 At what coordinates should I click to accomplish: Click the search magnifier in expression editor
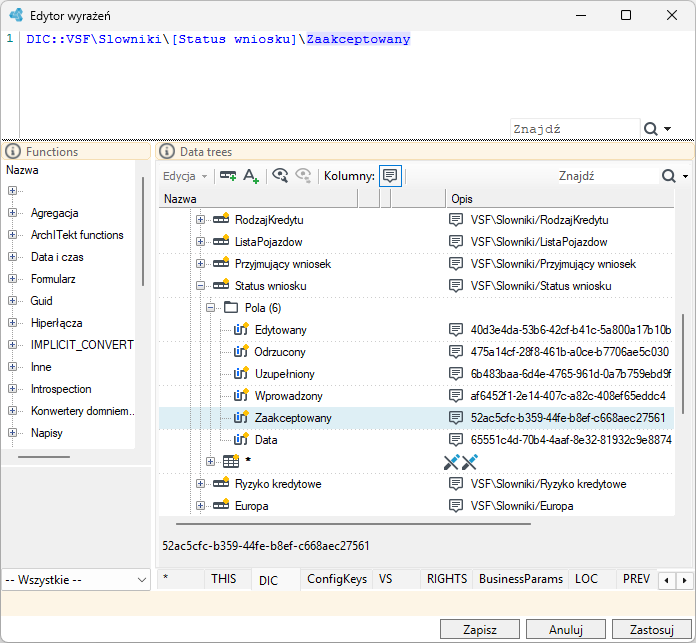(x=651, y=129)
